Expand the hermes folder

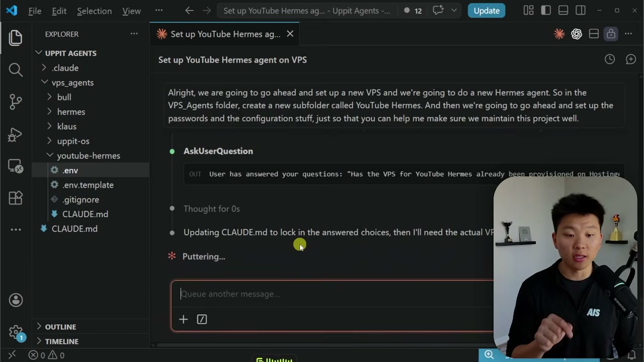(x=91, y=112)
